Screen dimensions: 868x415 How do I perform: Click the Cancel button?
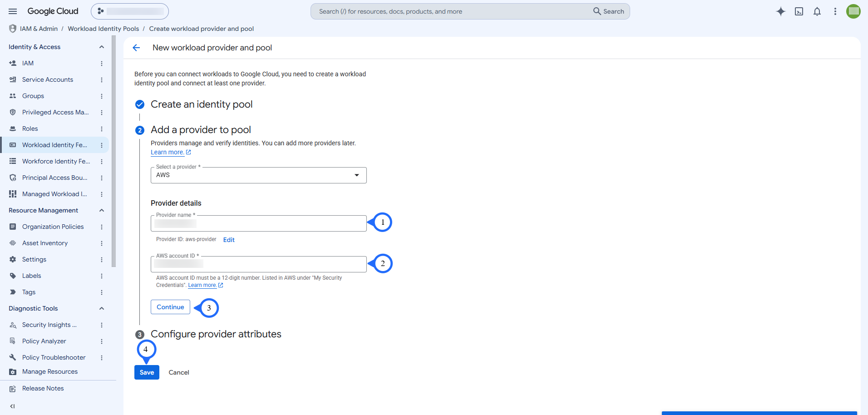(179, 372)
